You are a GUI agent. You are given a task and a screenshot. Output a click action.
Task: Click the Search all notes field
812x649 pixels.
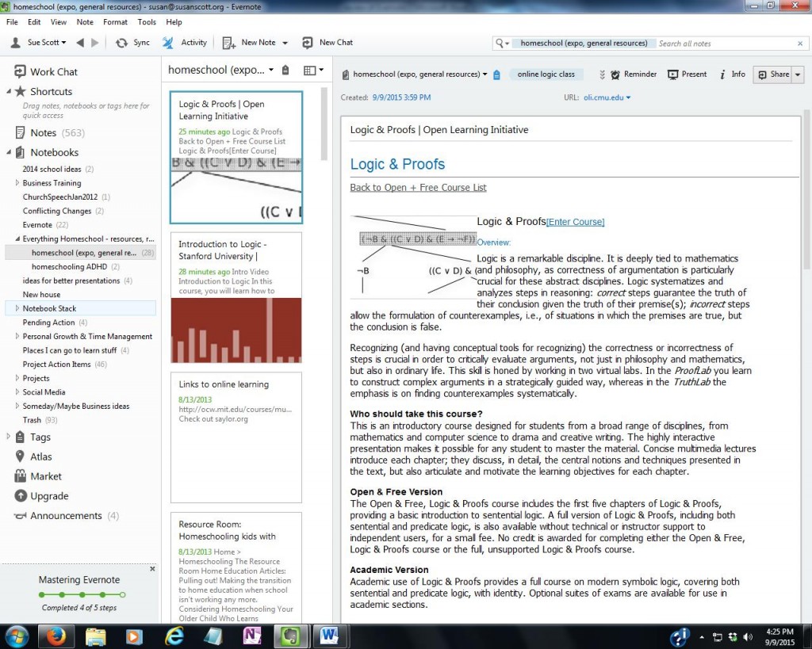point(725,44)
